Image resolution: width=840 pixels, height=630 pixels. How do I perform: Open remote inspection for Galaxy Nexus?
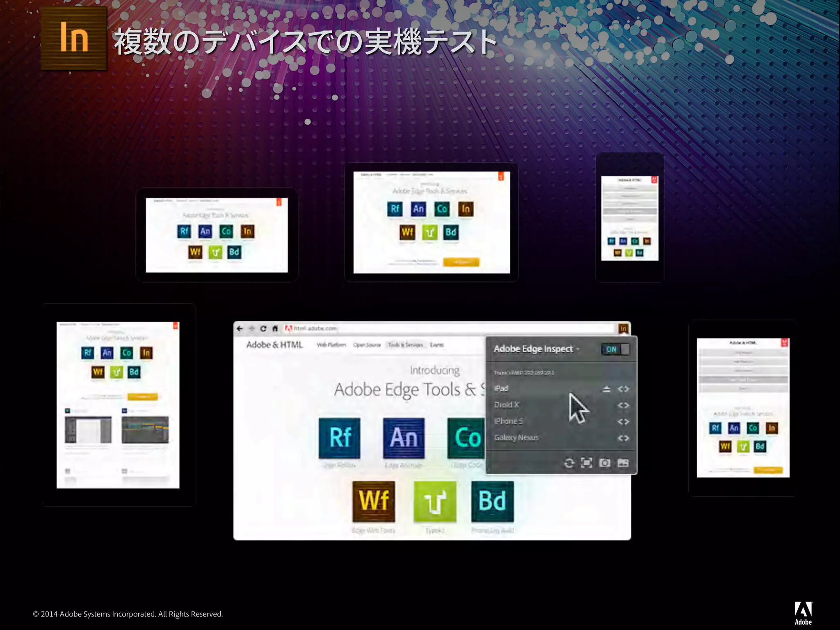pyautogui.click(x=623, y=438)
